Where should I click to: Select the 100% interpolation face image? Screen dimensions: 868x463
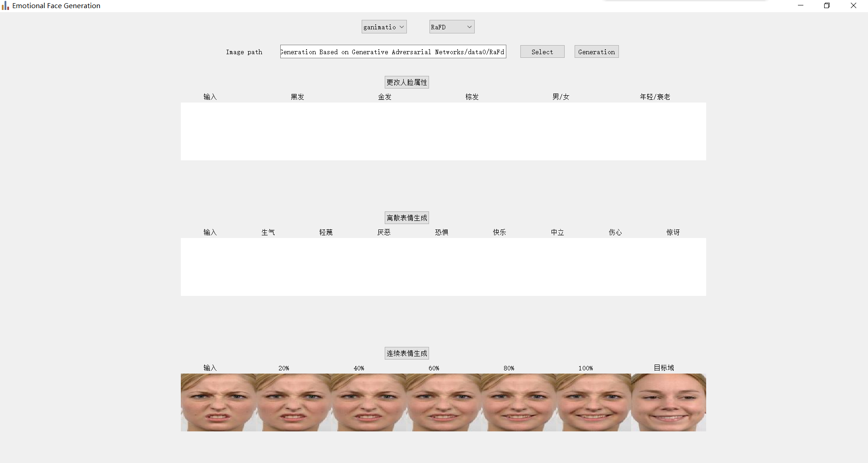click(x=593, y=402)
